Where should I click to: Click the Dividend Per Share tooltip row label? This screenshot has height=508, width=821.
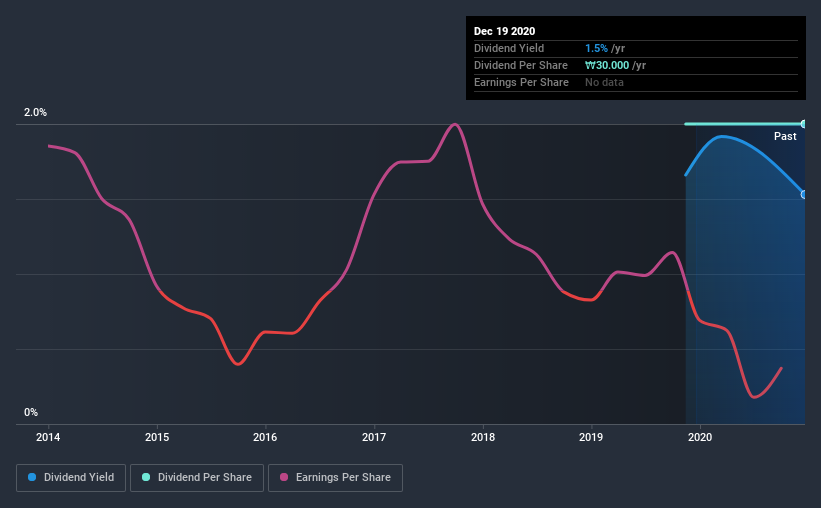click(520, 65)
